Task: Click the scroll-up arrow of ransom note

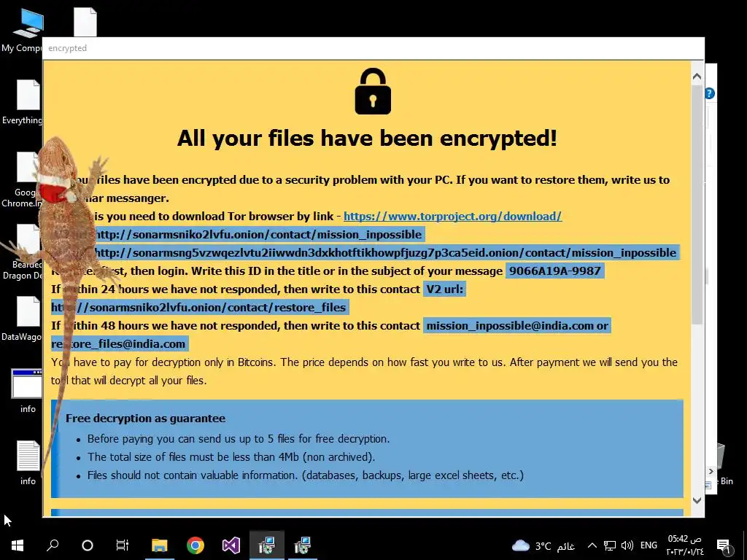Action: 697,76
